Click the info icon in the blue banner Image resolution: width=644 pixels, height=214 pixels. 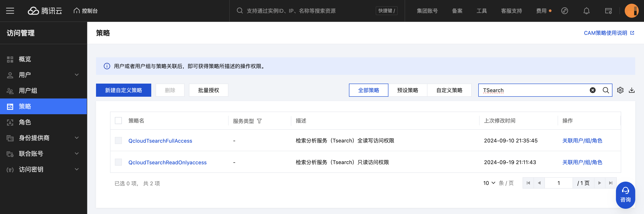point(107,66)
